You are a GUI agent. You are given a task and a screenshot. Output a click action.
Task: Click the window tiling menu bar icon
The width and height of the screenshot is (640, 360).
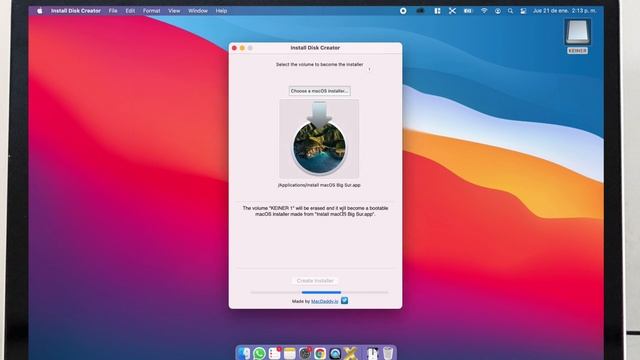(437, 11)
